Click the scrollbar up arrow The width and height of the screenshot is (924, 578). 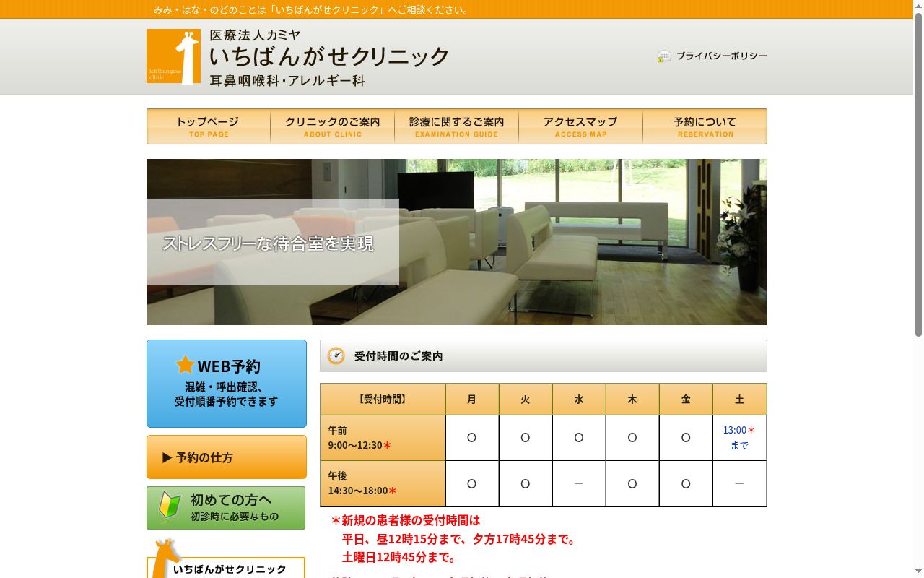point(918,5)
